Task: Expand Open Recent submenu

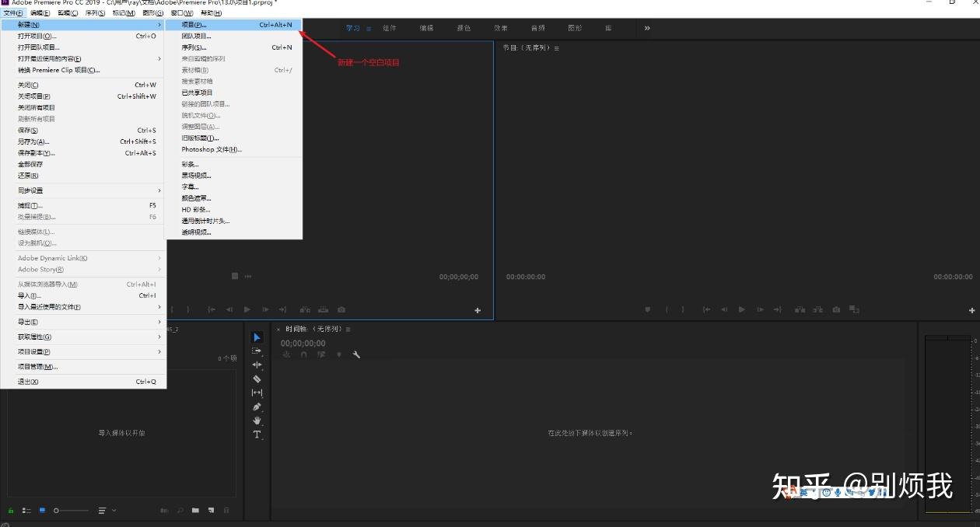Action: [x=159, y=58]
